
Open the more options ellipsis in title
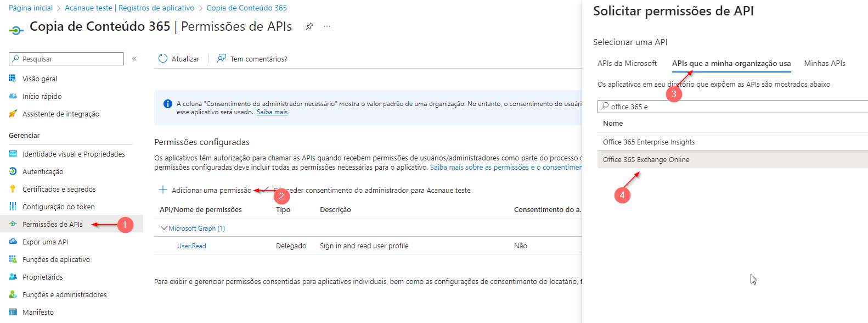tap(327, 26)
